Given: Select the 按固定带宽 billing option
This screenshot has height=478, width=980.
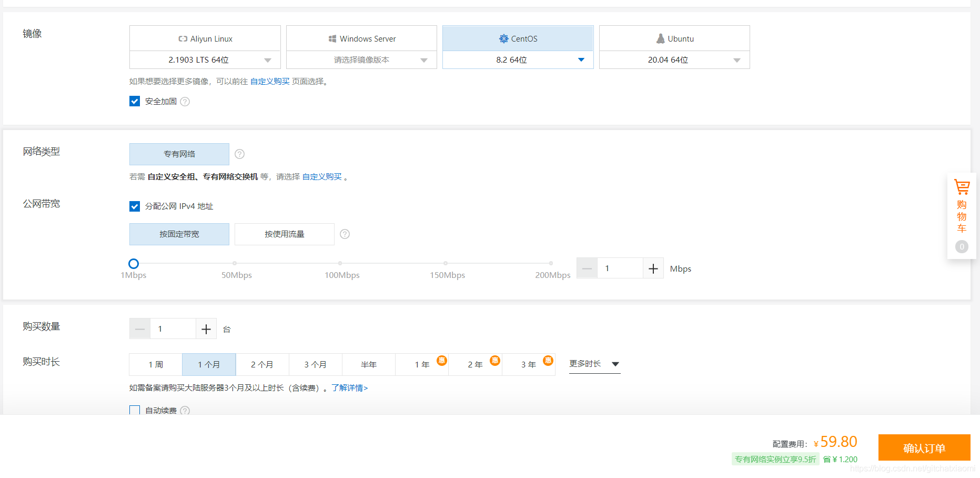Looking at the screenshot, I should point(179,234).
